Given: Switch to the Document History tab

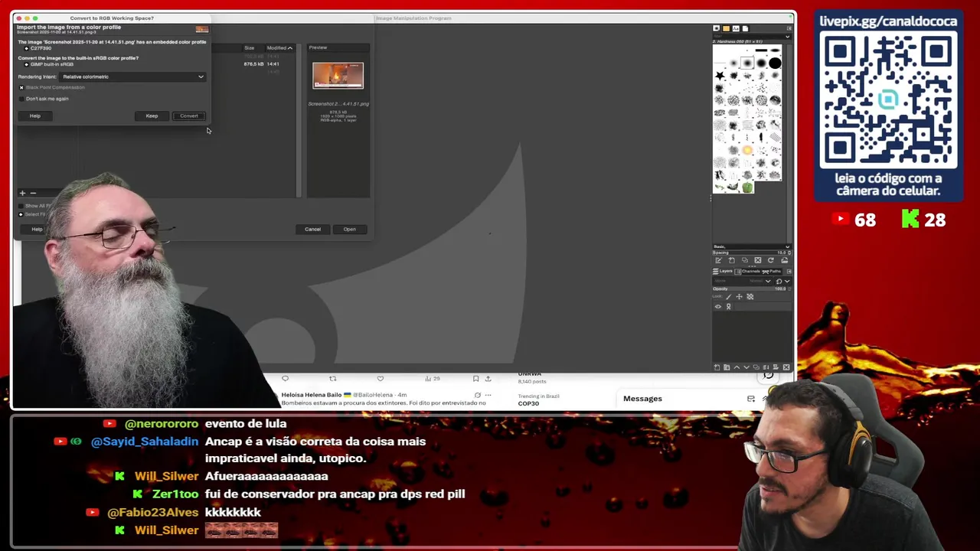Looking at the screenshot, I should click(745, 28).
